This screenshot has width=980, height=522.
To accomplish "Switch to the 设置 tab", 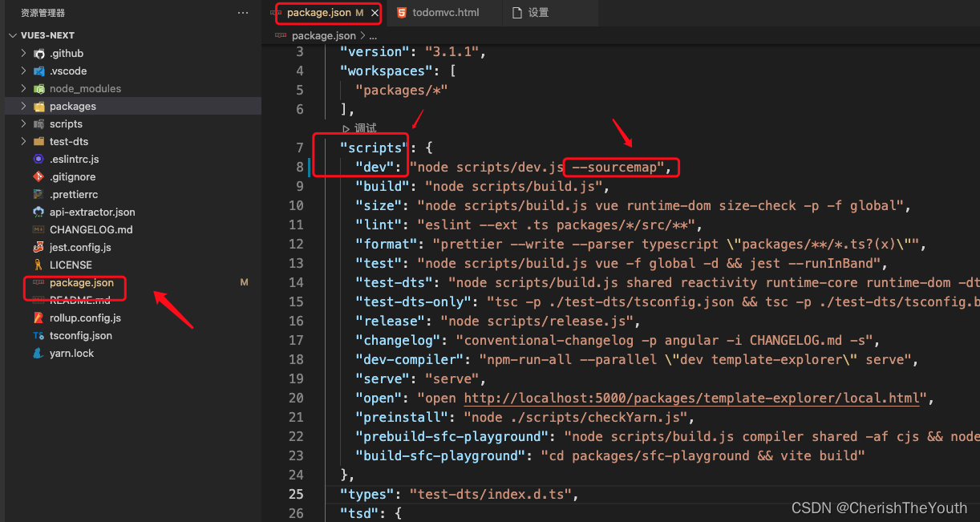I will point(538,13).
